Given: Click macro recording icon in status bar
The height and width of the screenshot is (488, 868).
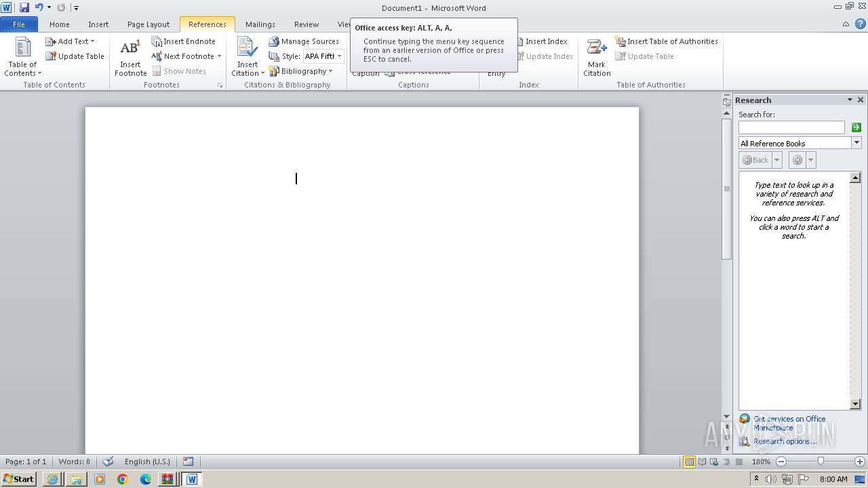Looking at the screenshot, I should point(189,462).
